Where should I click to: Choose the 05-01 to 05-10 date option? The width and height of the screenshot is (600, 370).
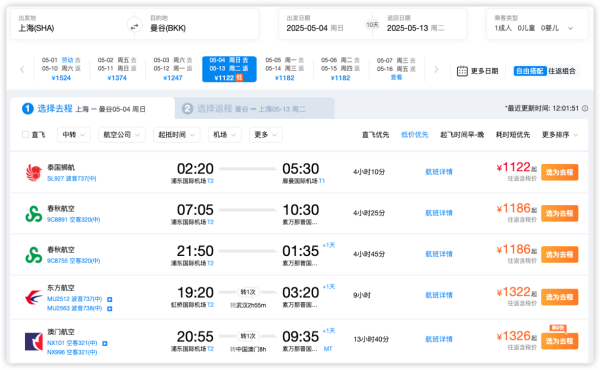(61, 69)
